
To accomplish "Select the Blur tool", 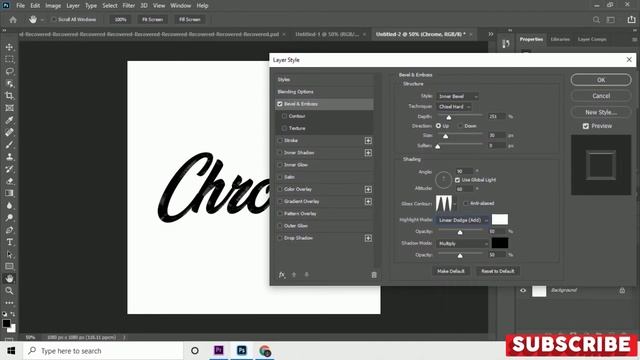I will [x=9, y=205].
